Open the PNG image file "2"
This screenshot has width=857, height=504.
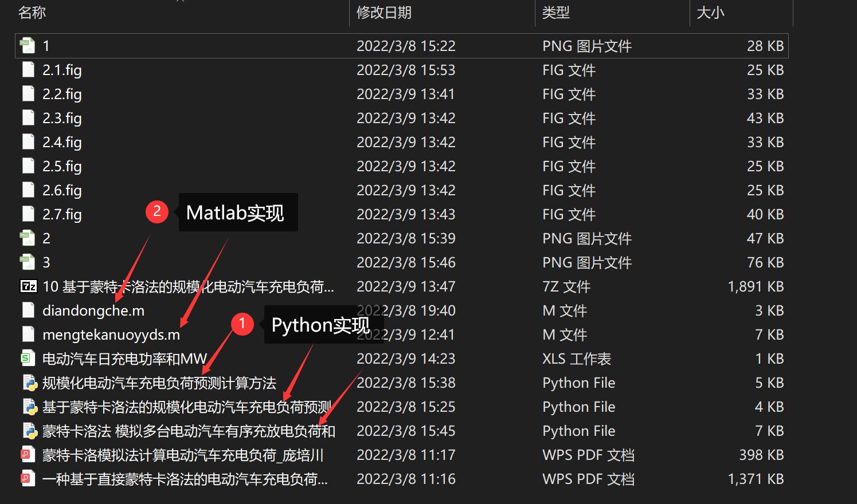coord(27,238)
